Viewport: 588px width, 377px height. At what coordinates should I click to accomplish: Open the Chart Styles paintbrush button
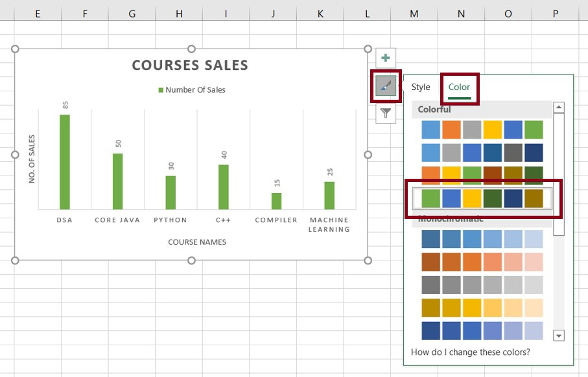click(386, 86)
